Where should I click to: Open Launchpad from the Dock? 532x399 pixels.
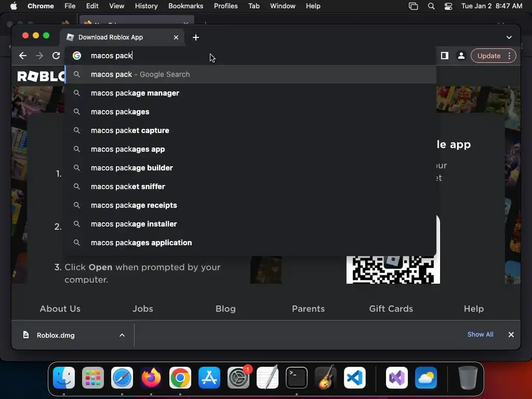93,378
